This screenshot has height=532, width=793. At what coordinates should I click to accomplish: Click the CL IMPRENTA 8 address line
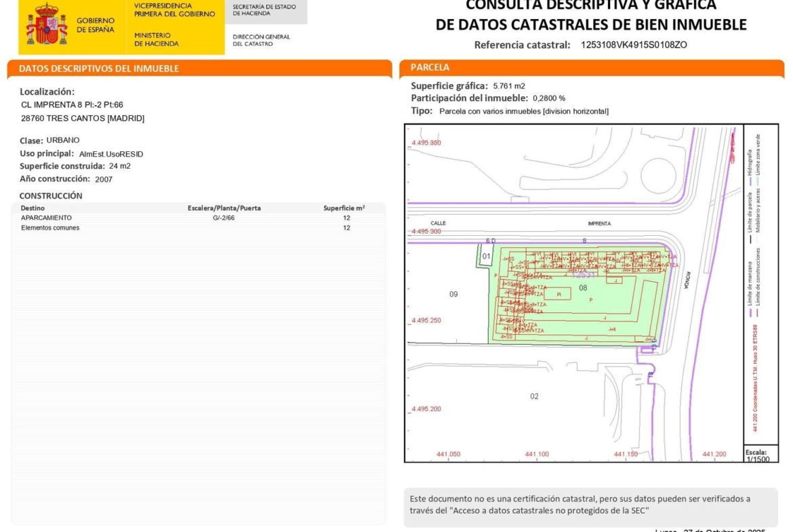pyautogui.click(x=72, y=105)
